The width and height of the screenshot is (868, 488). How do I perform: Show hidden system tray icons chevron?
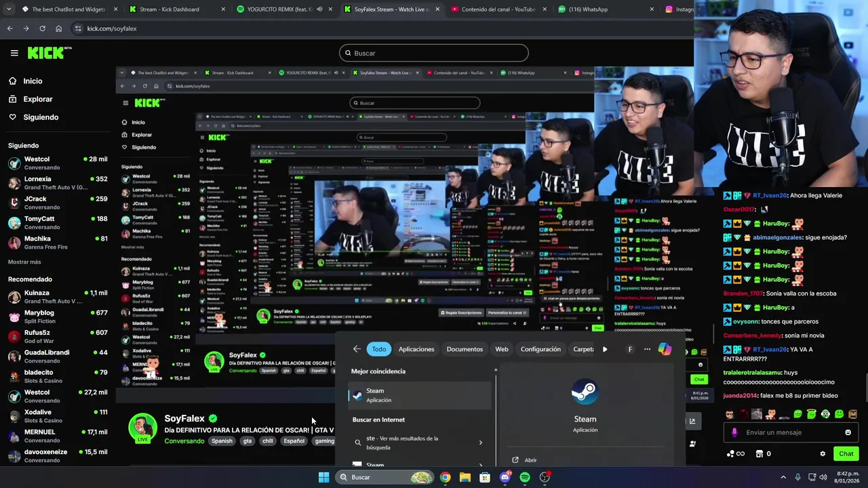pyautogui.click(x=783, y=477)
